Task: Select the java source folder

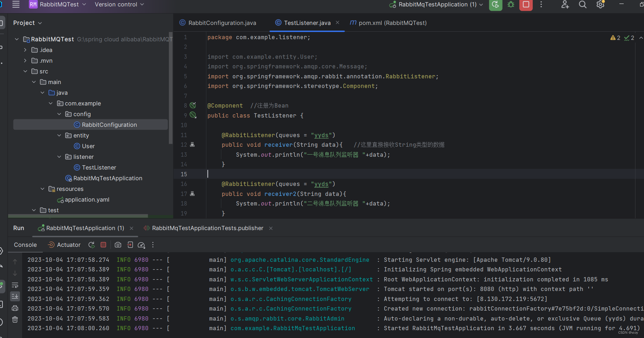Action: [x=58, y=93]
